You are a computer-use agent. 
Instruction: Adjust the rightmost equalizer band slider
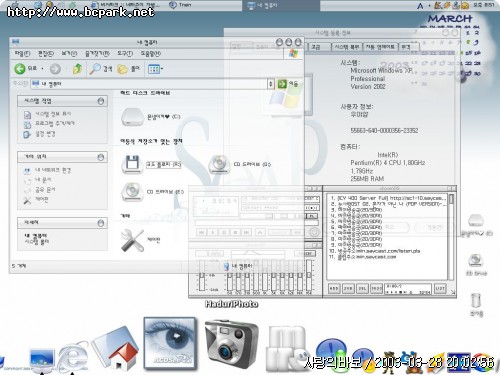pos(309,276)
